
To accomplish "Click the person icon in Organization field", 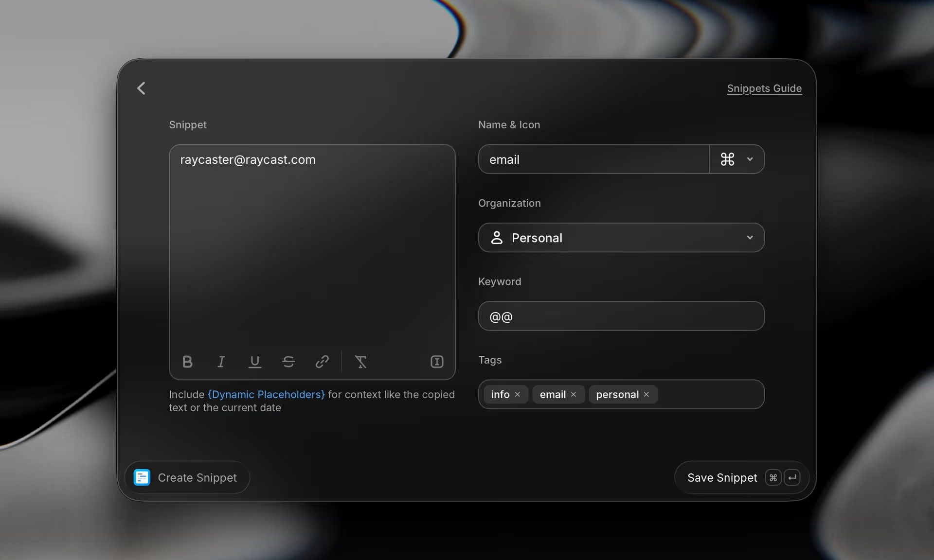I will 497,238.
